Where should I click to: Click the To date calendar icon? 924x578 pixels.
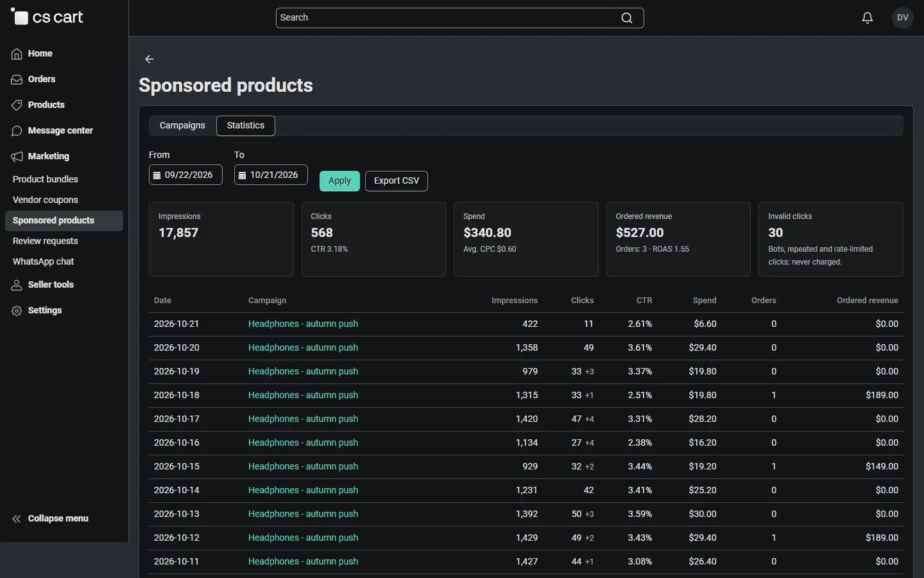point(242,175)
